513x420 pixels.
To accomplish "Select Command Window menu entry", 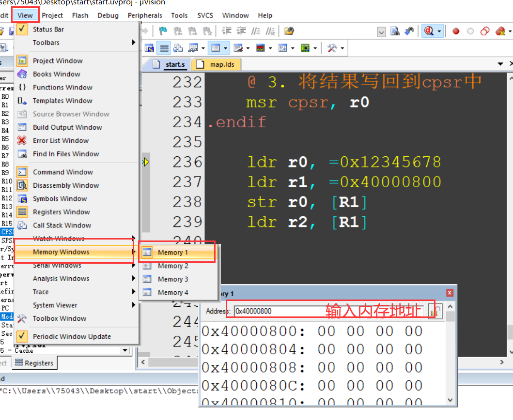I will coord(76,172).
